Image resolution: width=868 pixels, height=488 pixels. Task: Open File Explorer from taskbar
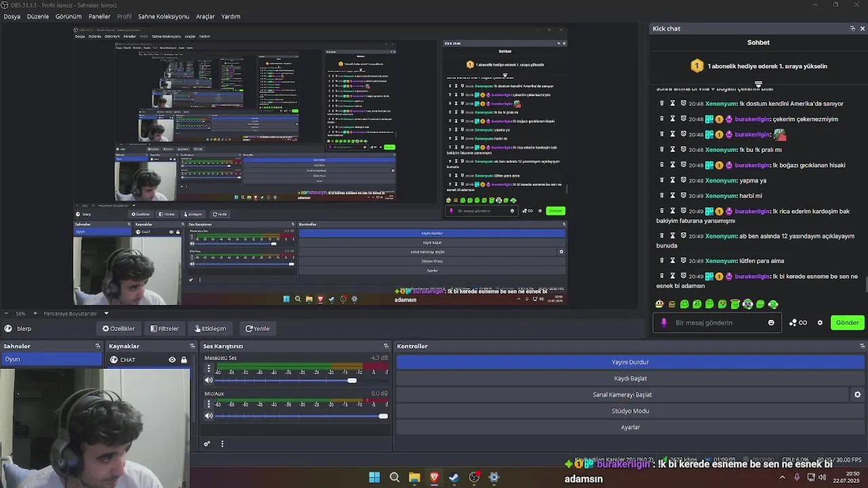click(x=414, y=477)
